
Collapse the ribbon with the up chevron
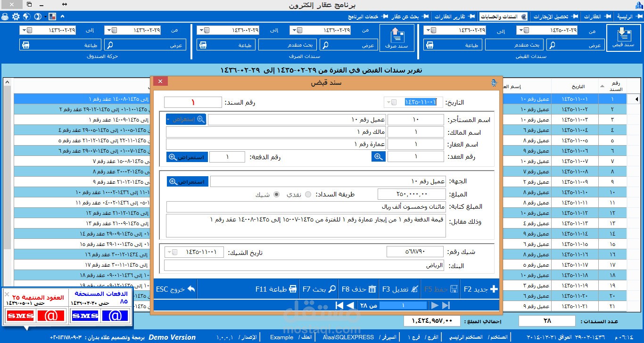(63, 16)
